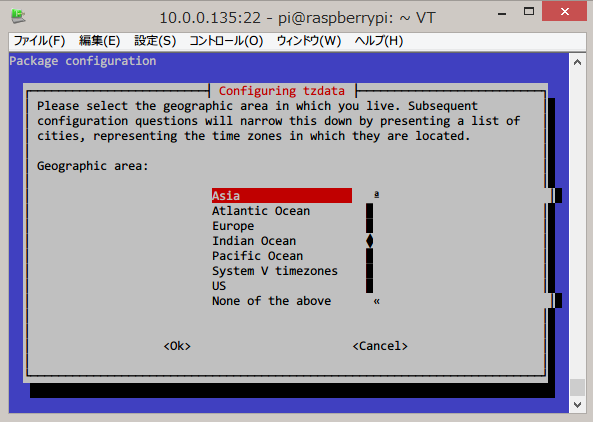Click the Configuring tzdata dialog title
Screen dimensions: 593x422
(282, 91)
